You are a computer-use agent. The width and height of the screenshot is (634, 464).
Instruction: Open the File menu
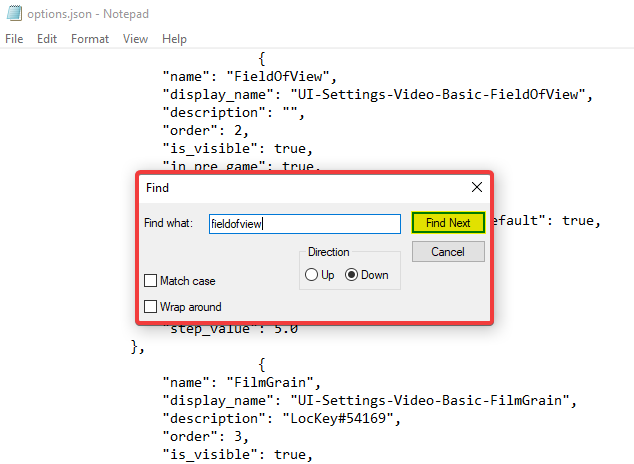(x=15, y=39)
